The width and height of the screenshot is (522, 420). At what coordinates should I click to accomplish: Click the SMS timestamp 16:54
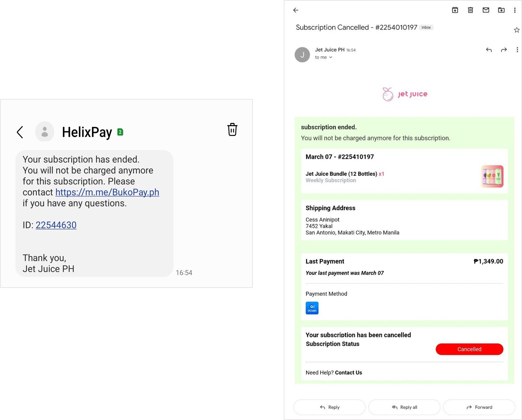tap(184, 273)
